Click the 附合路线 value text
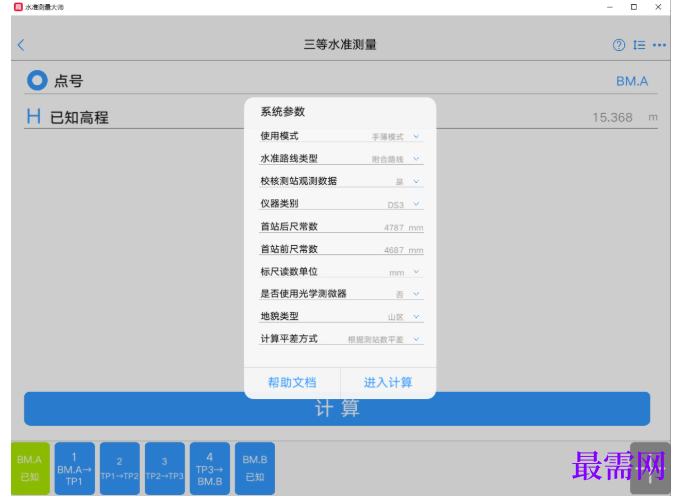684x497 pixels. (387, 159)
